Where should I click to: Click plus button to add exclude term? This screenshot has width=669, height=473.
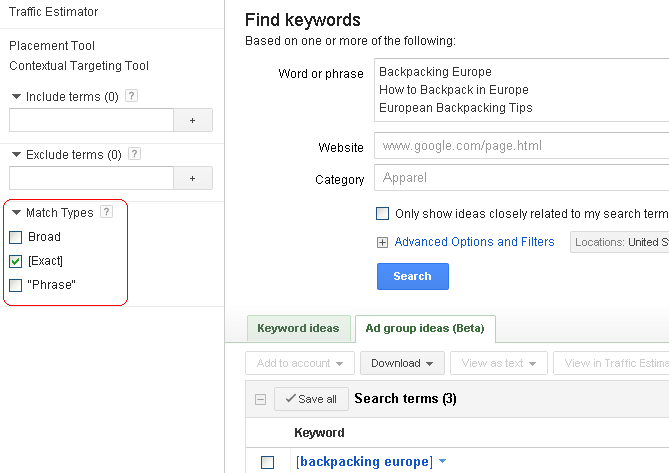(x=193, y=178)
